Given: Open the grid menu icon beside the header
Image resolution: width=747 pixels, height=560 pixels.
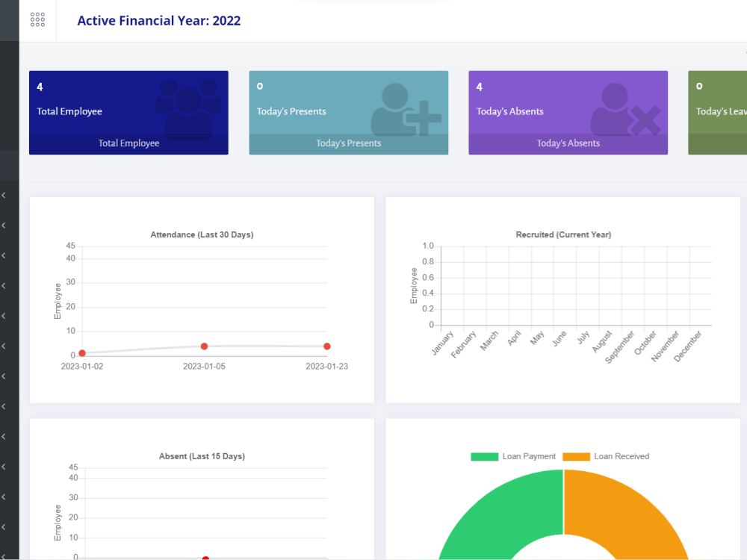Looking at the screenshot, I should coord(37,20).
